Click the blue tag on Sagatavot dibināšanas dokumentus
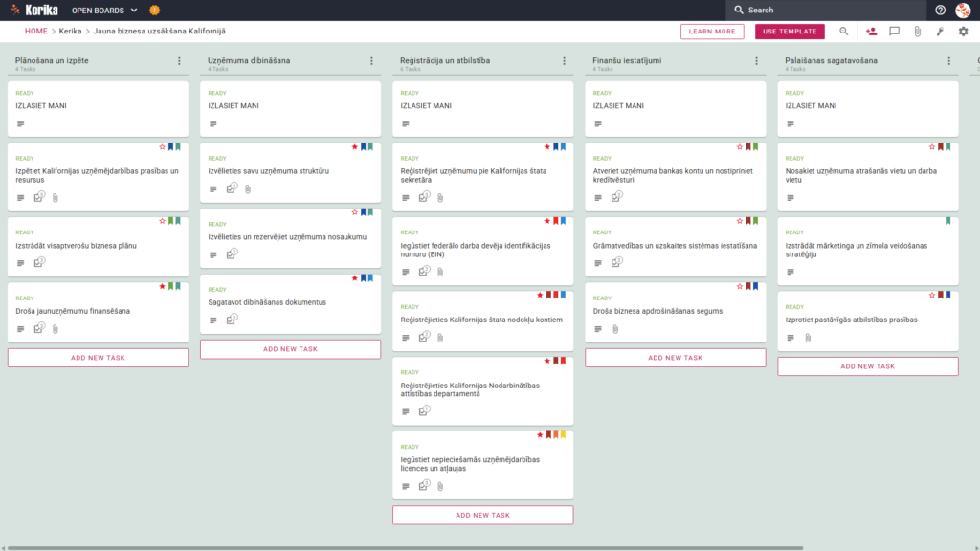This screenshot has height=551, width=980. coord(370,278)
